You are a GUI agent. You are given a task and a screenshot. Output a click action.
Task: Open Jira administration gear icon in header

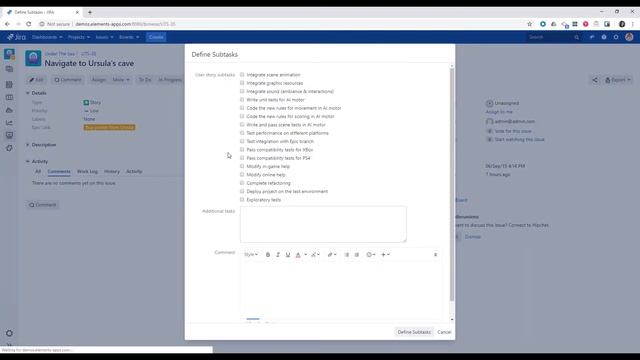point(616,37)
